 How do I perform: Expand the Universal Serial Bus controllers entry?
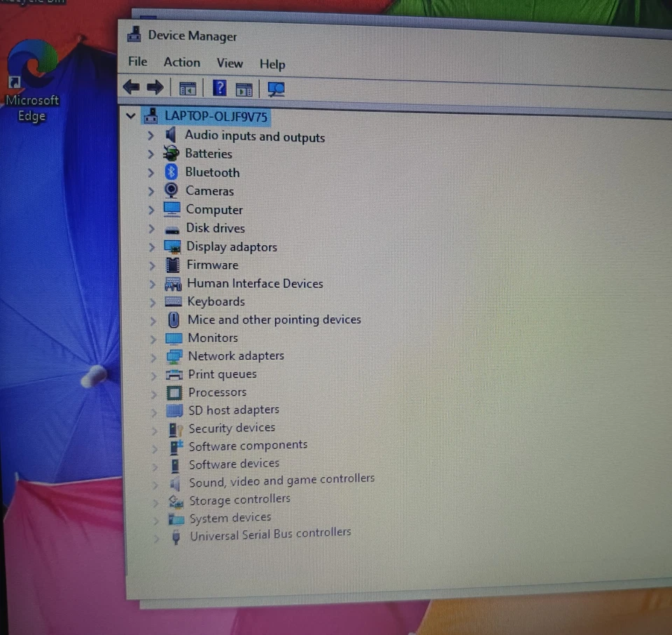click(x=155, y=536)
